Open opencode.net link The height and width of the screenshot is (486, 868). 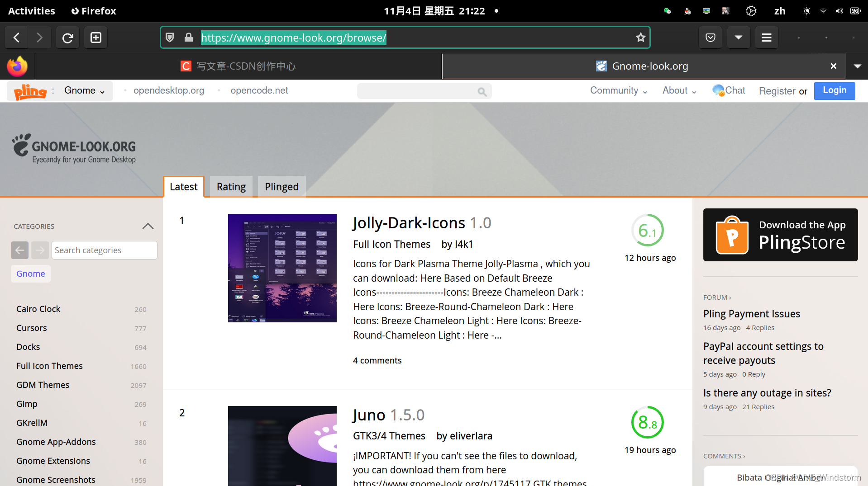(x=259, y=90)
